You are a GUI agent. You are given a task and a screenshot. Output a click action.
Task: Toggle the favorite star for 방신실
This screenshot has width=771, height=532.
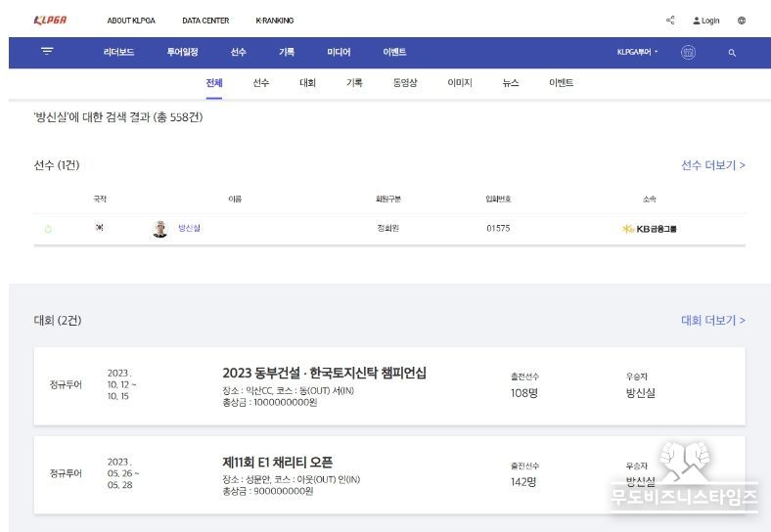click(x=48, y=229)
